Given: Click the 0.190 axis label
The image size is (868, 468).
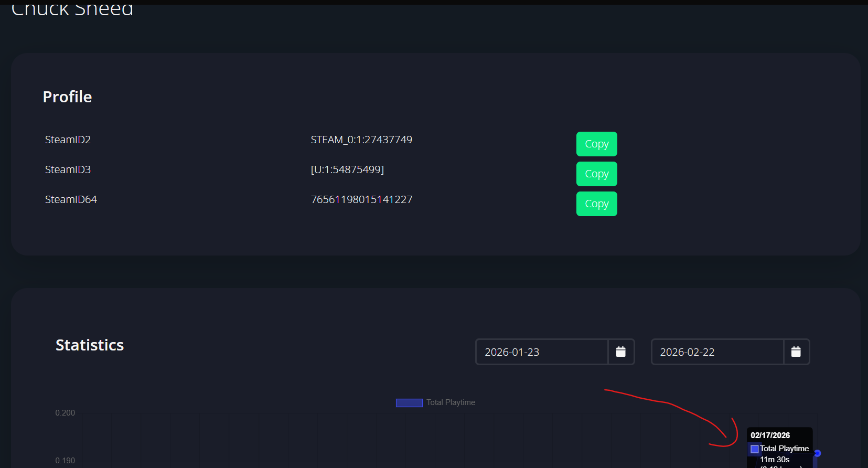Looking at the screenshot, I should 65,461.
